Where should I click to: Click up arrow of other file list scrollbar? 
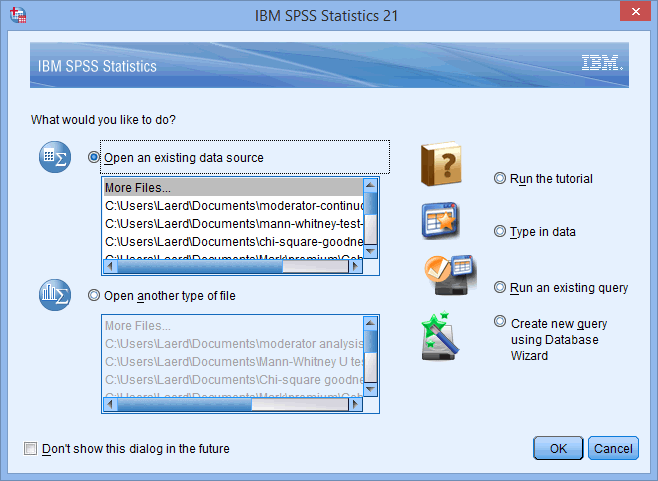[x=371, y=323]
